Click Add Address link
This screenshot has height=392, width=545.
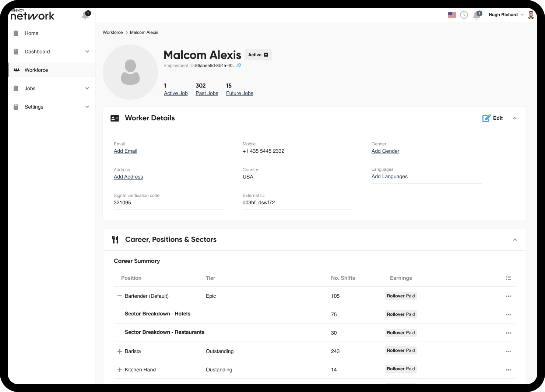pos(129,177)
